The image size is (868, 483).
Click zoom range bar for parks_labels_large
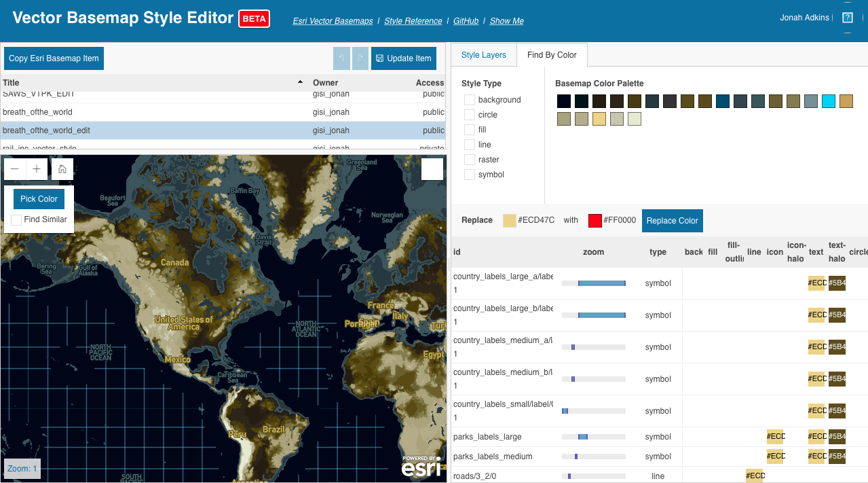click(x=594, y=437)
